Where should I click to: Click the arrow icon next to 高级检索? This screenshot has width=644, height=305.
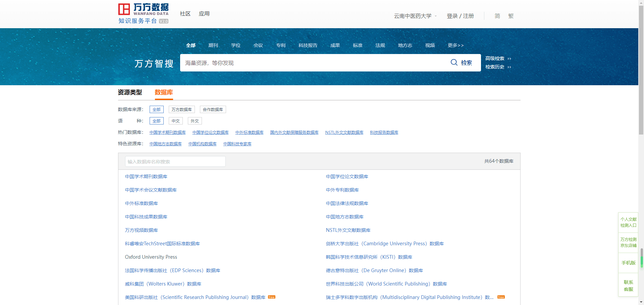(509, 59)
